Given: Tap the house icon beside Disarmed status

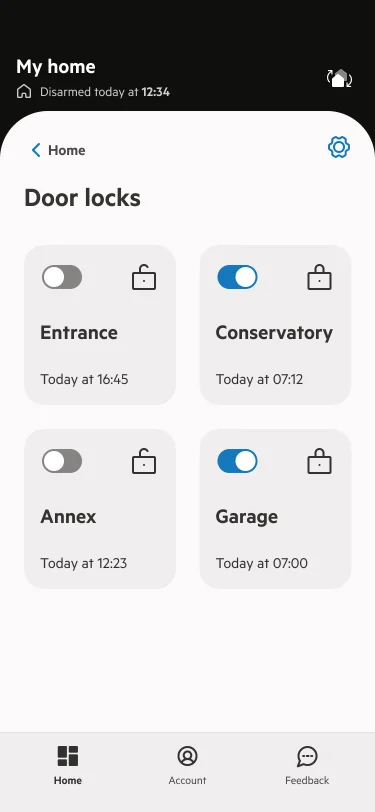Looking at the screenshot, I should click(24, 92).
